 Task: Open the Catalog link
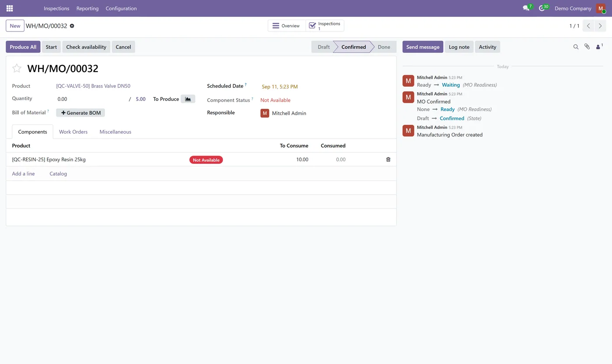[x=58, y=173]
